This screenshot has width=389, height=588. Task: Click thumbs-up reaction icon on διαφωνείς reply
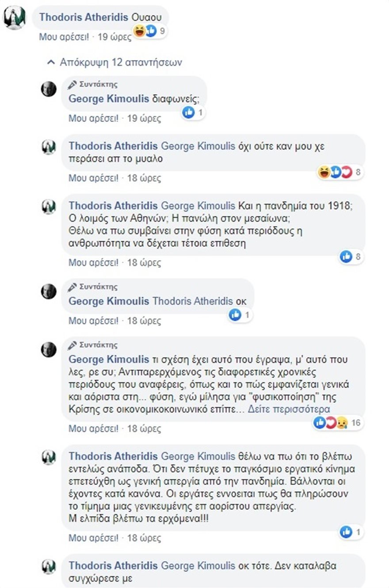click(x=188, y=113)
